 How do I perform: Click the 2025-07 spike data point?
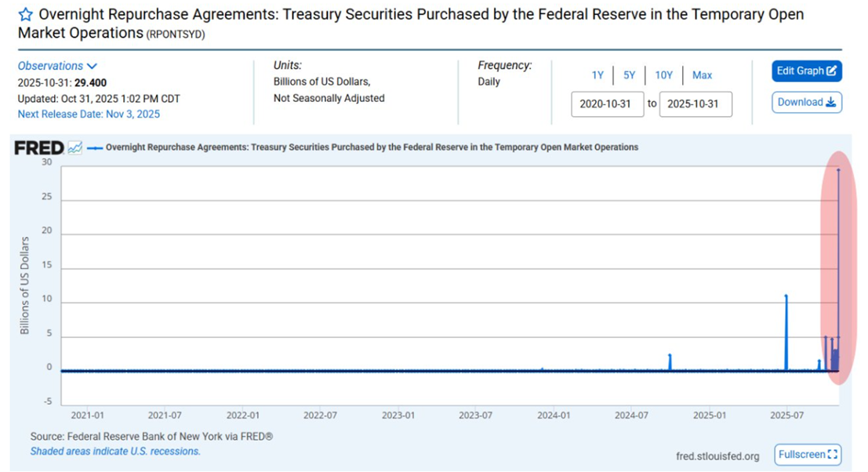point(786,296)
